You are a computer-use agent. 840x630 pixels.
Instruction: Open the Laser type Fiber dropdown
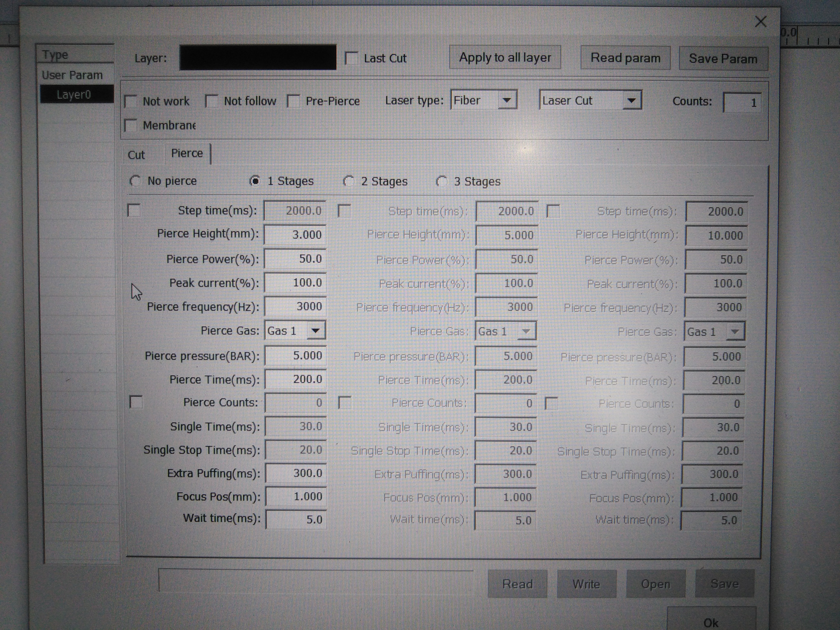point(507,100)
